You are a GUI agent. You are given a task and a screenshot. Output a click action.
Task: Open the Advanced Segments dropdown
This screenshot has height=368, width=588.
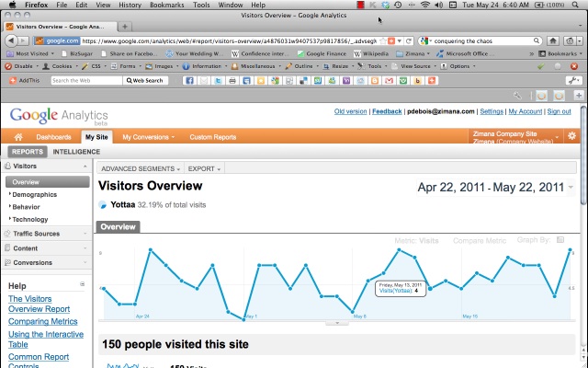141,168
